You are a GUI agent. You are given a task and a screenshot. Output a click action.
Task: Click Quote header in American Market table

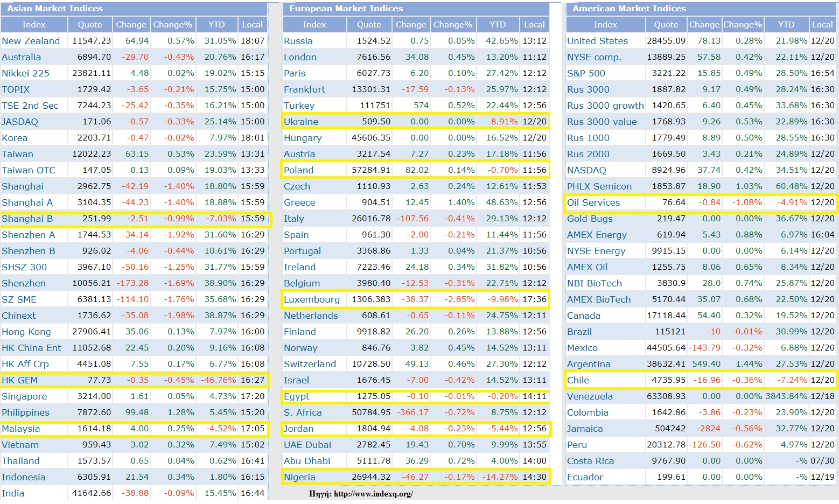(666, 25)
